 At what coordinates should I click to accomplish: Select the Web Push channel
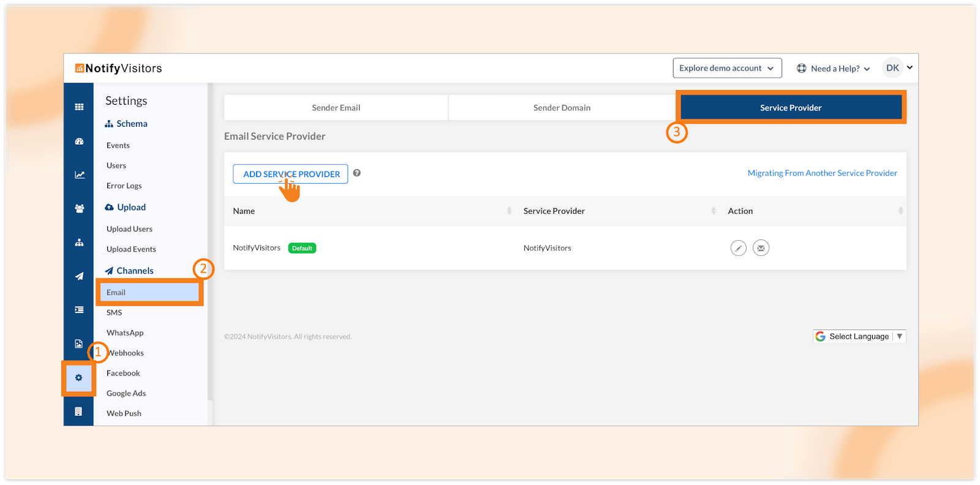click(124, 413)
